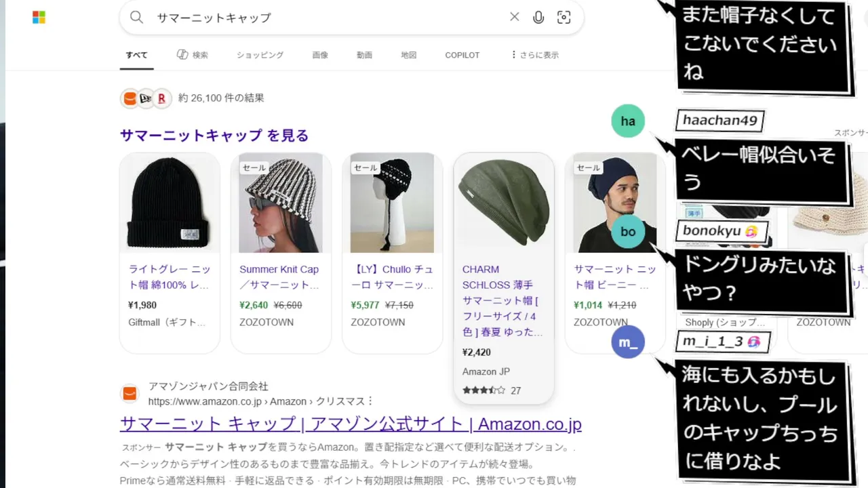This screenshot has height=488, width=868.
Task: Click the Rakuten R source icon
Action: click(161, 98)
